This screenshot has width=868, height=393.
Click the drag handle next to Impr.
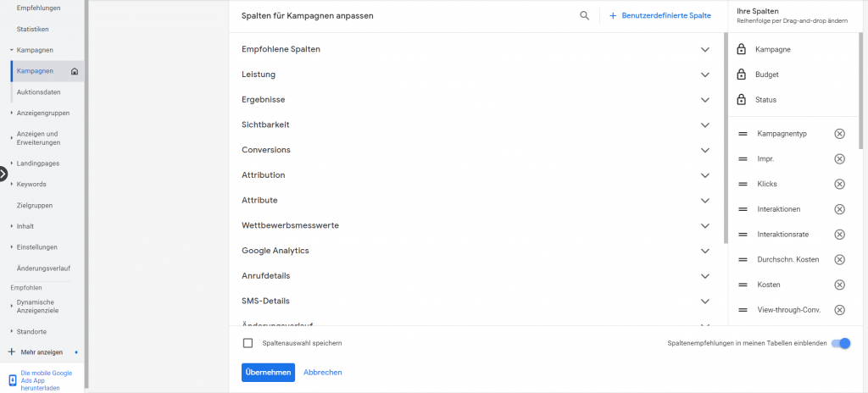(743, 159)
